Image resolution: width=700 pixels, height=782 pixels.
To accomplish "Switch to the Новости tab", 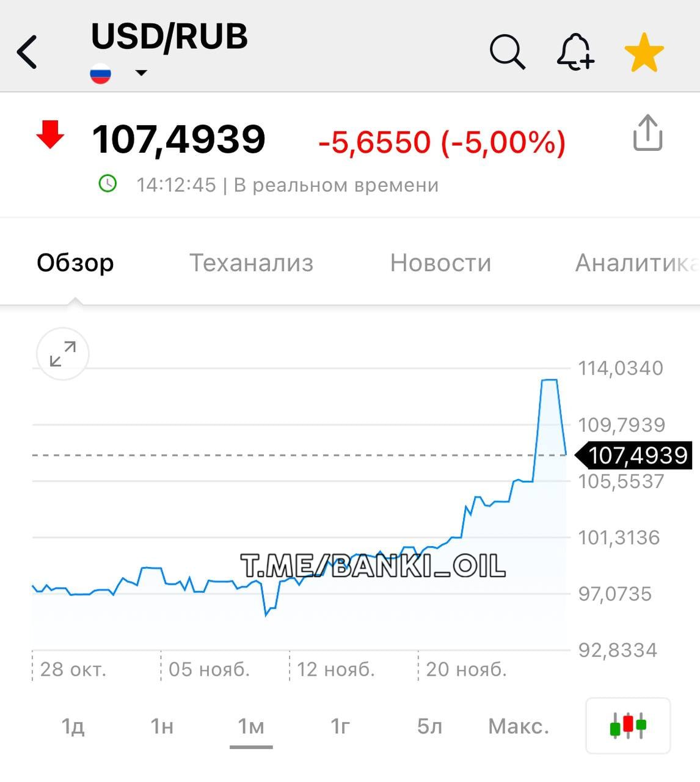I will (440, 263).
